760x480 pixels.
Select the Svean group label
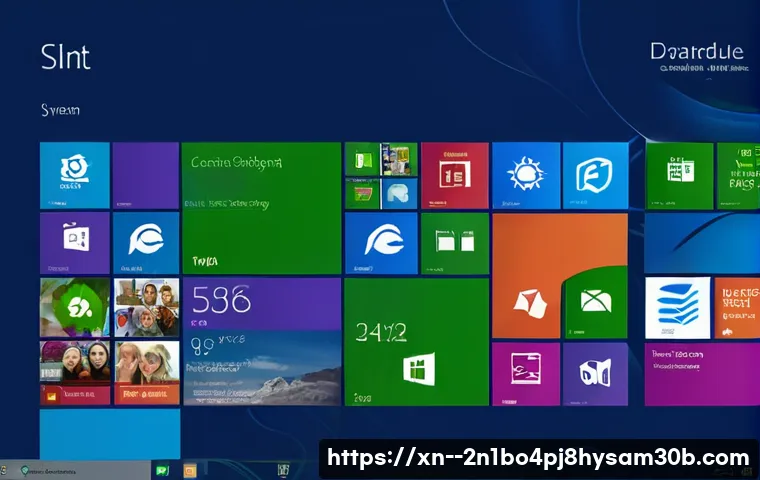click(x=60, y=110)
